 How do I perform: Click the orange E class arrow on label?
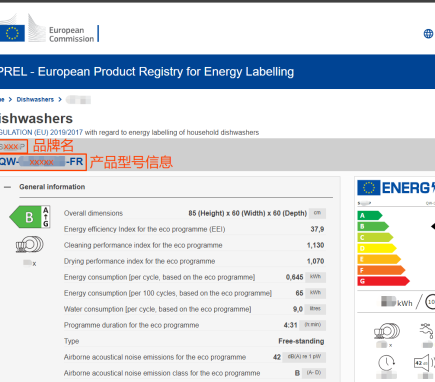(x=379, y=259)
